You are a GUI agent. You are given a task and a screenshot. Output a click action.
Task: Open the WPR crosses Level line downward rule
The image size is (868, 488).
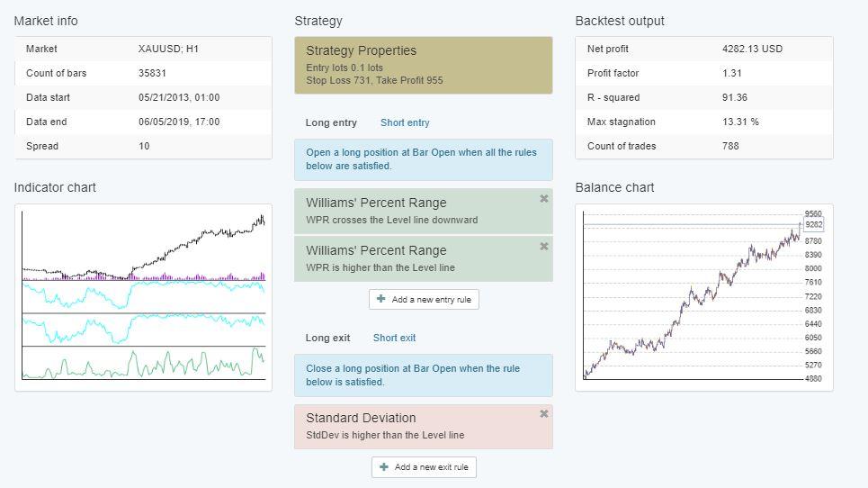click(x=414, y=211)
